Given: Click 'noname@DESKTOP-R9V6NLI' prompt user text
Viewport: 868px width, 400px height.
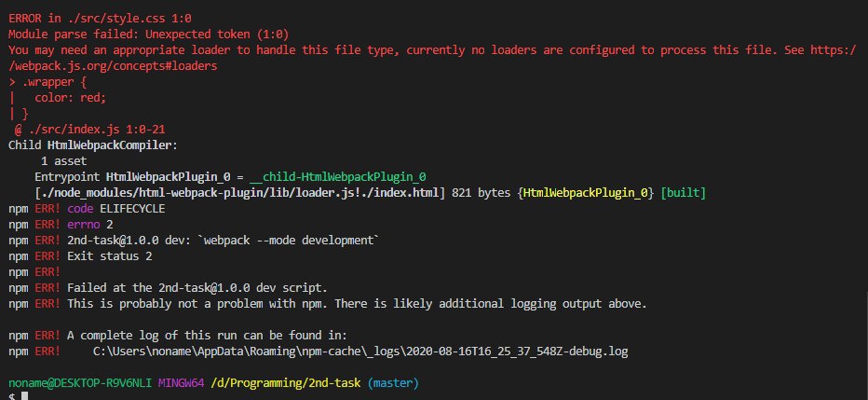Looking at the screenshot, I should (x=80, y=383).
